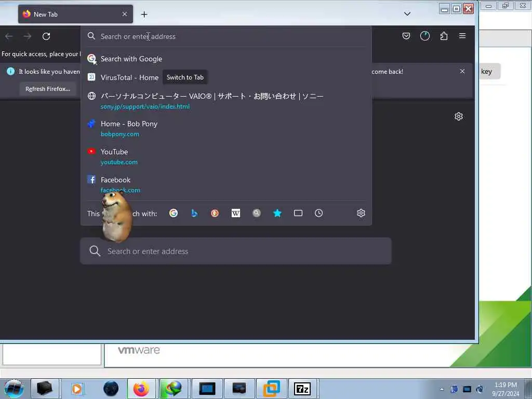Viewport: 532px width, 399px height.
Task: Open the list all tabs chevron
Action: [407, 14]
